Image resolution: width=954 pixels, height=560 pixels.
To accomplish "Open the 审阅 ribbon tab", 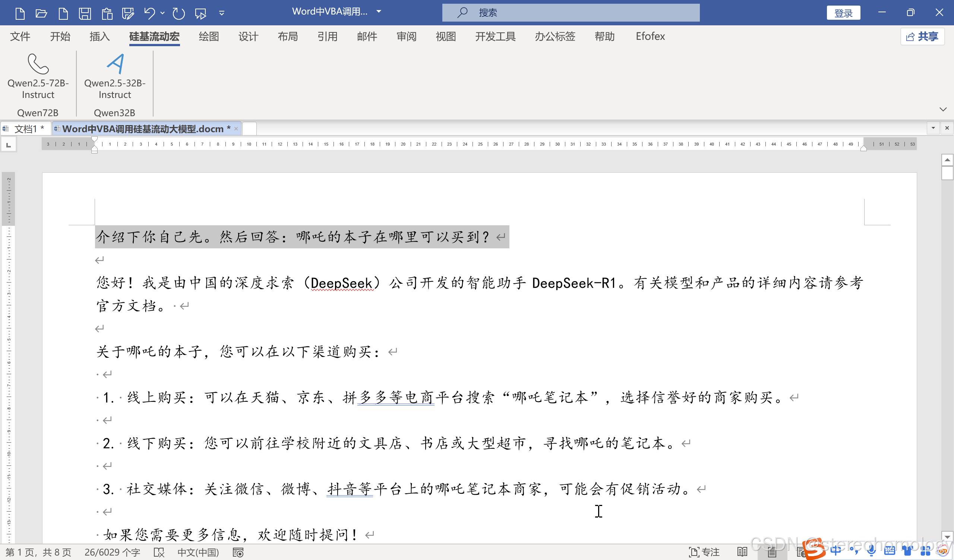I will (406, 36).
